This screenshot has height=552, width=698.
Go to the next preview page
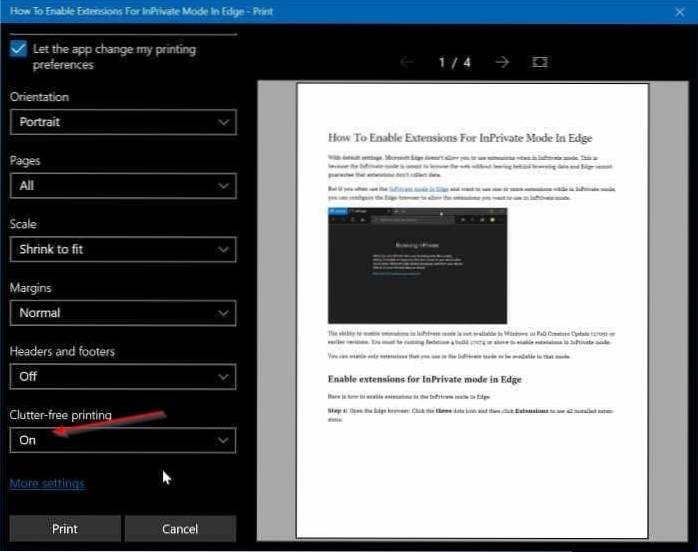click(502, 62)
